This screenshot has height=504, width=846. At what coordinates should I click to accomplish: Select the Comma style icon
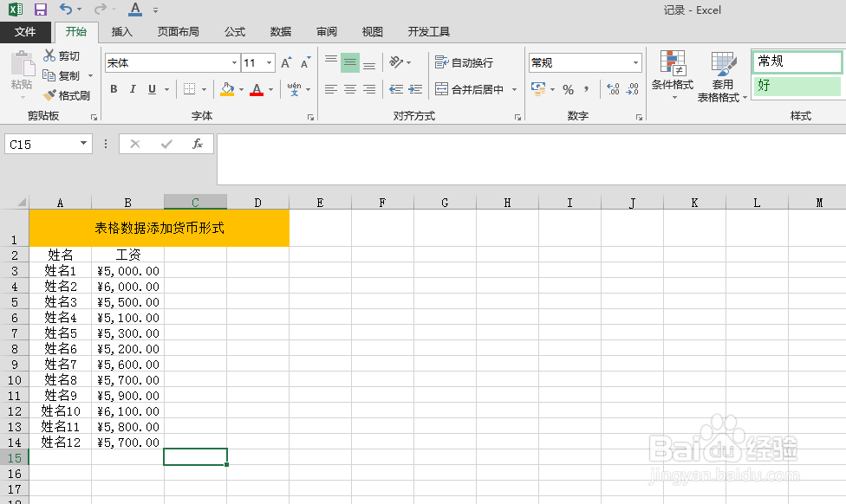(588, 89)
